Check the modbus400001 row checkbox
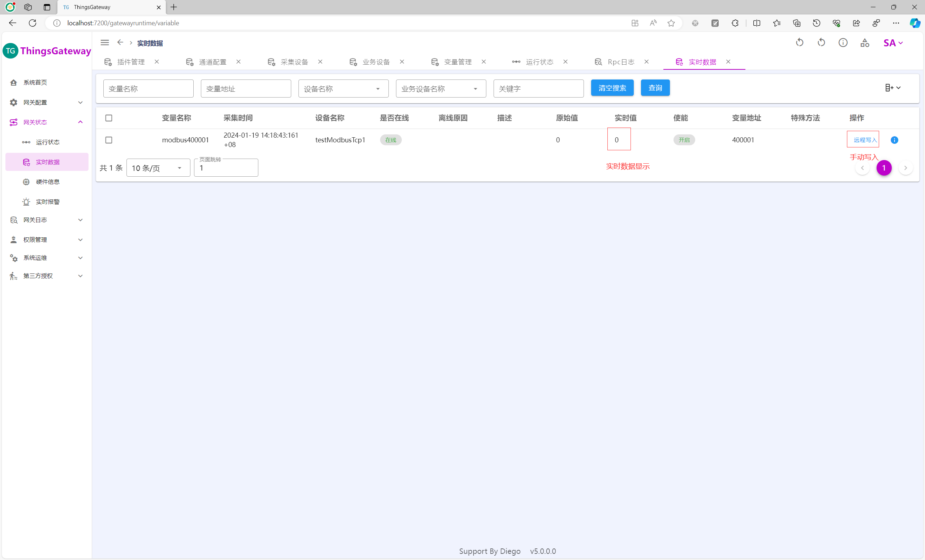Viewport: 925px width, 560px height. [x=109, y=140]
